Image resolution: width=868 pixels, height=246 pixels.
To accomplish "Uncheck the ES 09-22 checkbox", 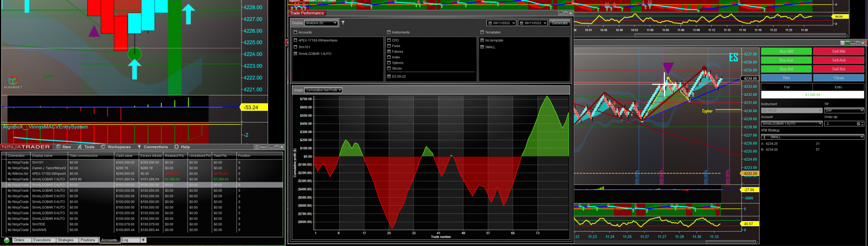I will [x=389, y=76].
